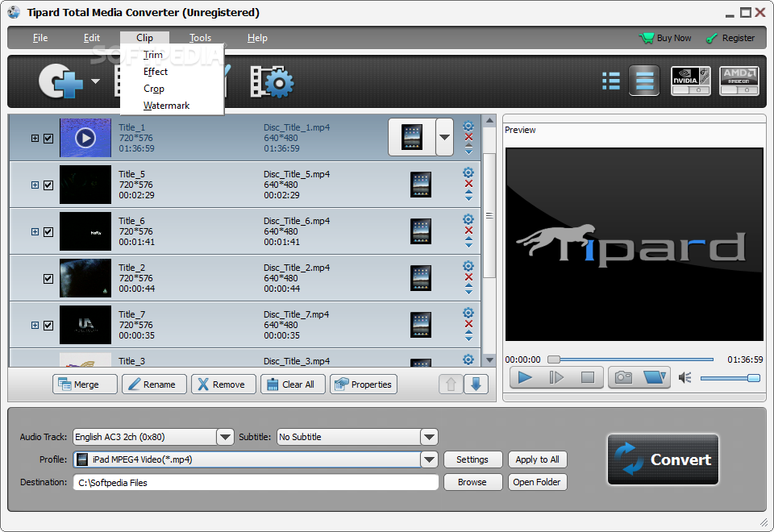Click the Clear All button

[x=293, y=384]
